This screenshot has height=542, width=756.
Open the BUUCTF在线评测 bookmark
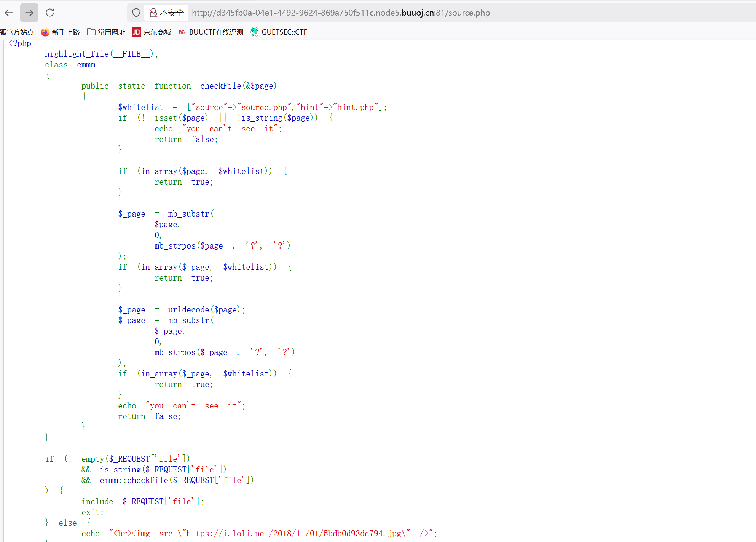coord(211,32)
